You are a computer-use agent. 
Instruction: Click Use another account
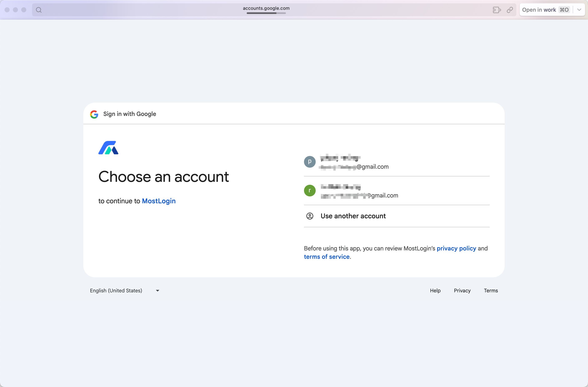tap(397, 216)
